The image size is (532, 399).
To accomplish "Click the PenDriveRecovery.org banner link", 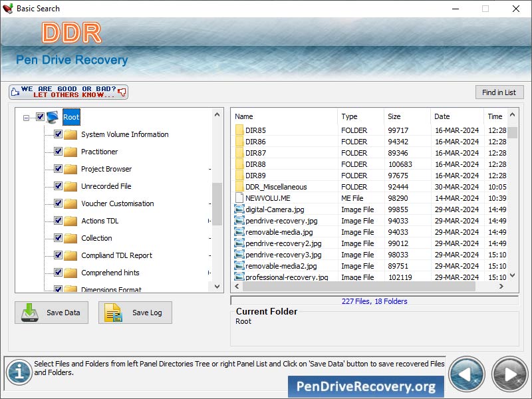I will (x=366, y=387).
